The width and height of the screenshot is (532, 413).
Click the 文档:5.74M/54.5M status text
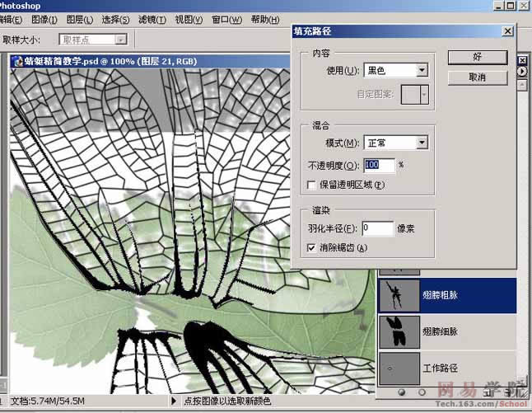pos(48,401)
